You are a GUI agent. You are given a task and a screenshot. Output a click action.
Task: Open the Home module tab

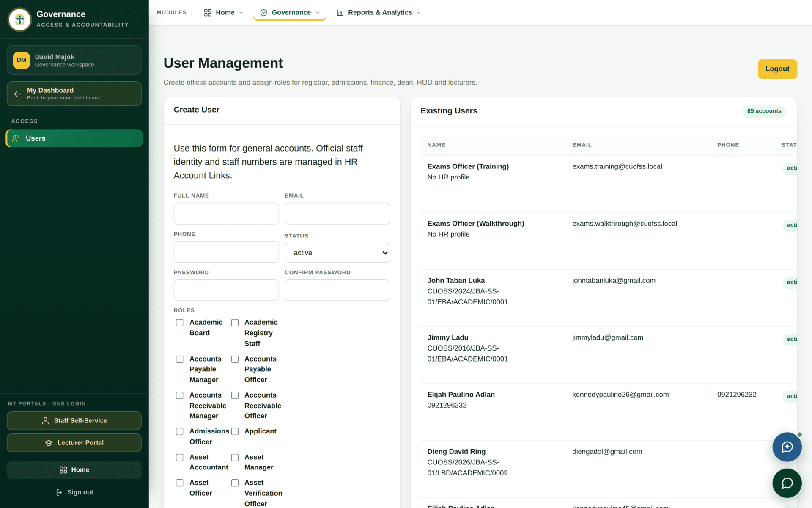click(224, 13)
